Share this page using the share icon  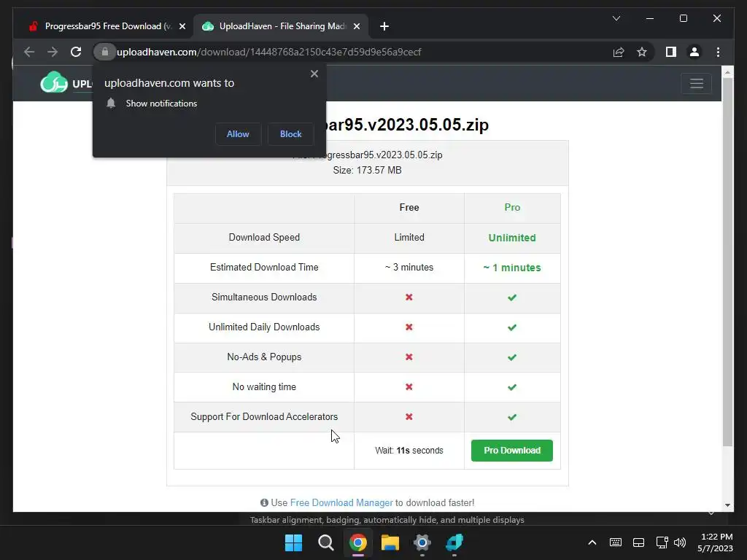pos(619,52)
